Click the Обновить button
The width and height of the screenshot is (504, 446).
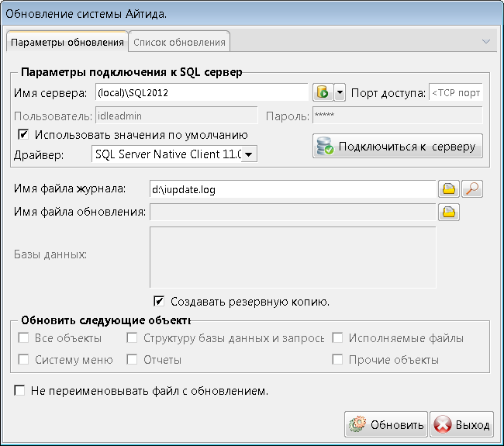(386, 424)
